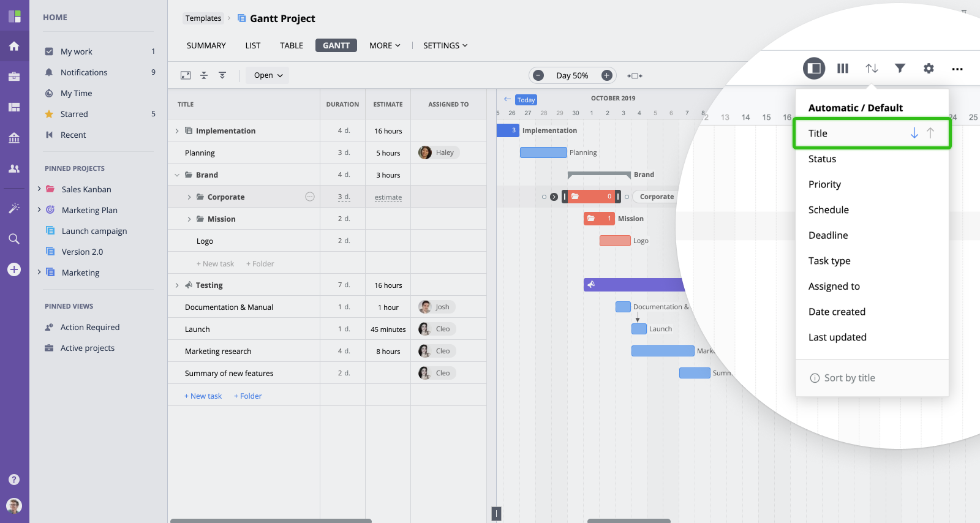Click the purple Testing Gantt bar
This screenshot has width=980, height=523.
(633, 285)
